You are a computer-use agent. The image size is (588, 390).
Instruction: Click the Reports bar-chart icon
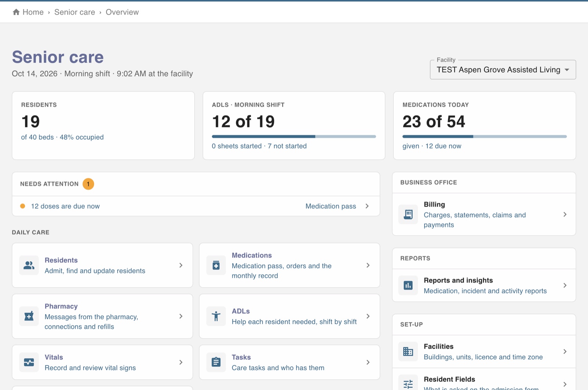tap(408, 286)
